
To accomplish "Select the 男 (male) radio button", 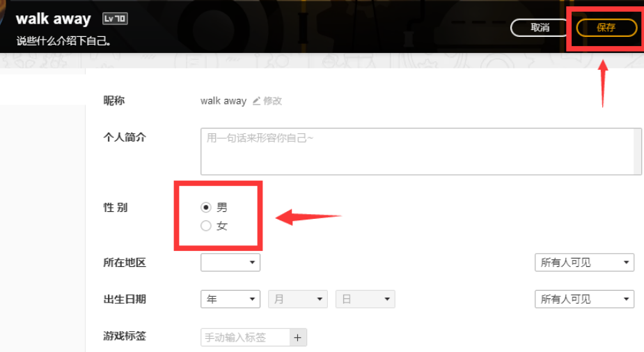I will coord(206,207).
